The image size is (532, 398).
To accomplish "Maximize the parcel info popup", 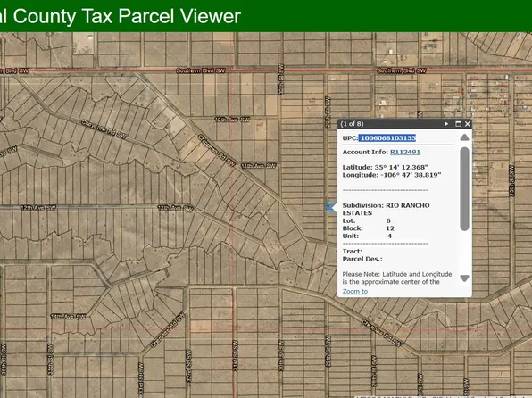I will click(458, 124).
